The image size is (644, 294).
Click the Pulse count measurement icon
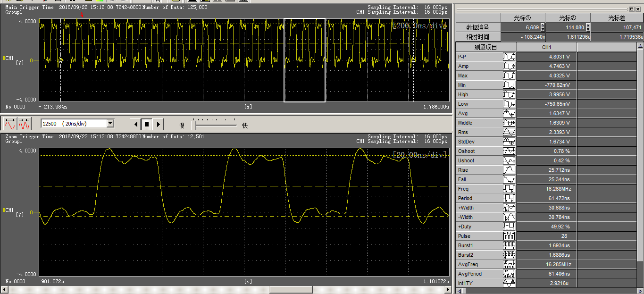click(x=509, y=236)
